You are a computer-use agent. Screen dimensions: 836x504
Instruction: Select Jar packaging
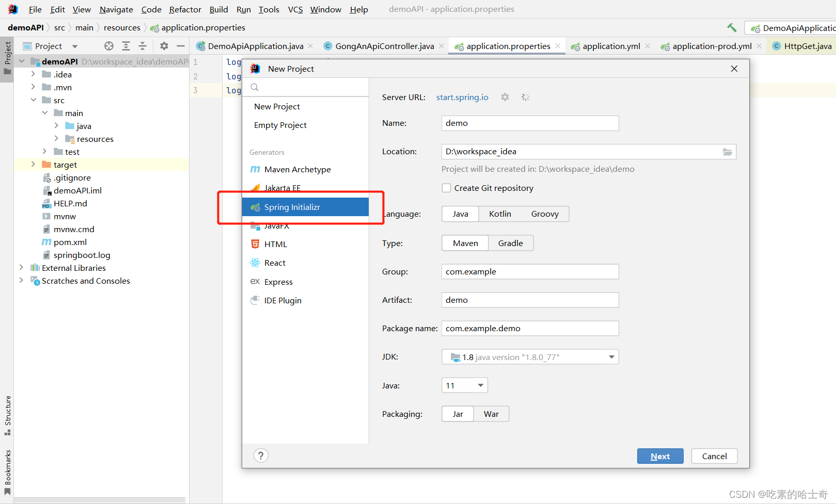[458, 414]
